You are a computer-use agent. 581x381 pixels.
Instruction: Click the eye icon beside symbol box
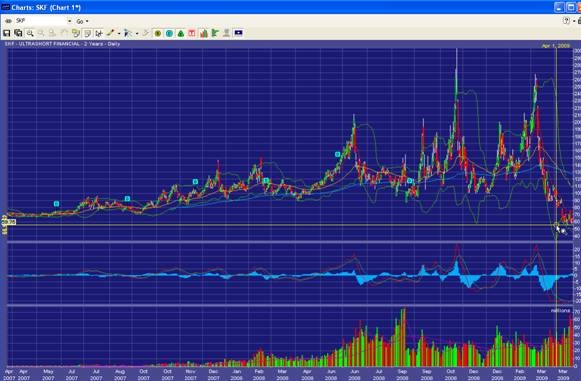pyautogui.click(x=8, y=21)
